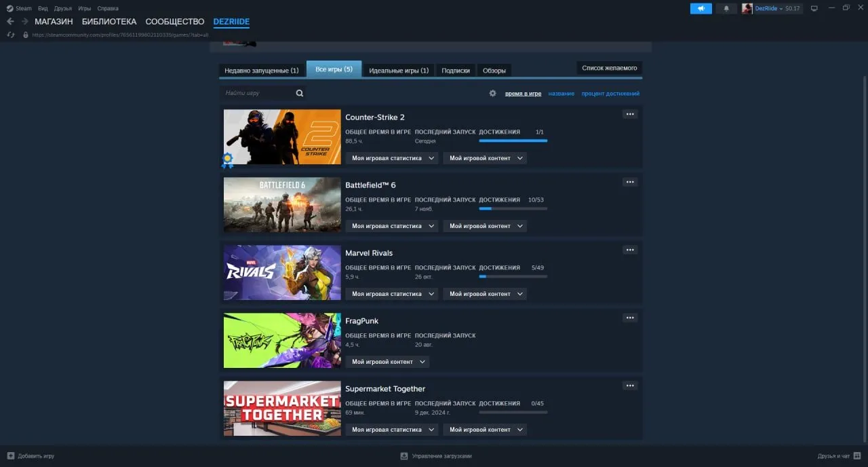Screen dimensions: 868x467
Task: Open the Battlefield 6 cover image
Action: [282, 204]
